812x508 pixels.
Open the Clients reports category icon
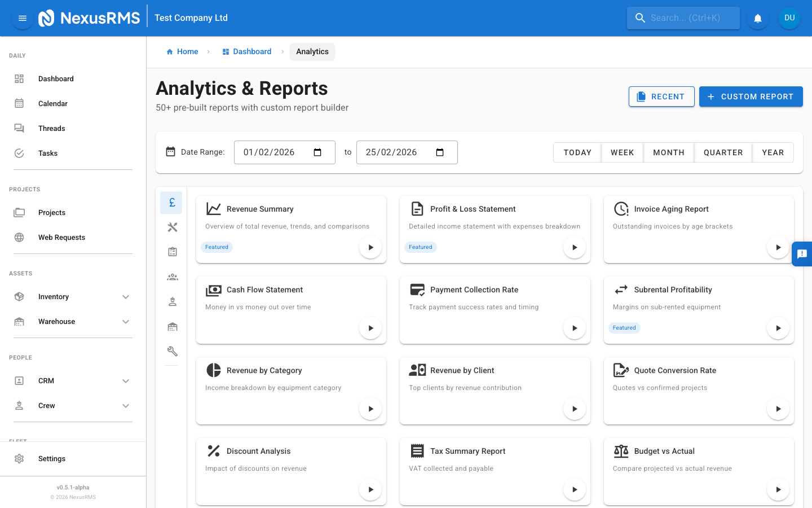(x=171, y=277)
